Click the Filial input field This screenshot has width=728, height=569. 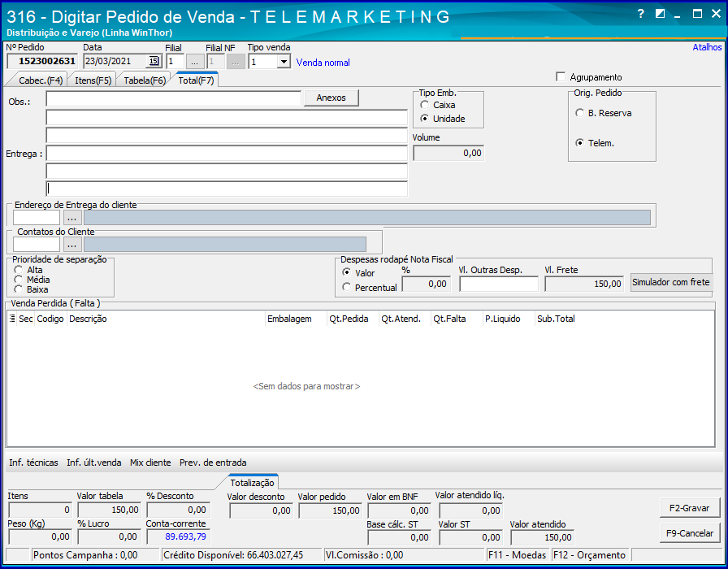pos(175,61)
